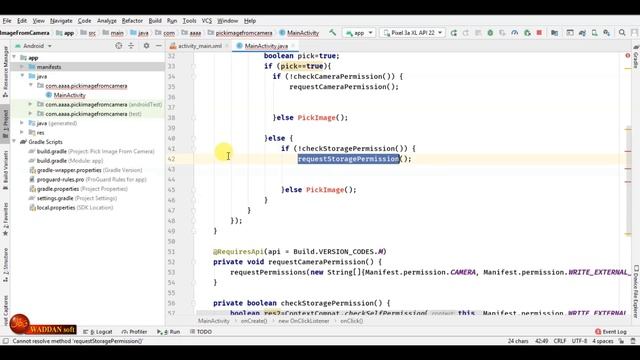Open the Tools menu
Screen dimensions: 640x360
tap(189, 20)
